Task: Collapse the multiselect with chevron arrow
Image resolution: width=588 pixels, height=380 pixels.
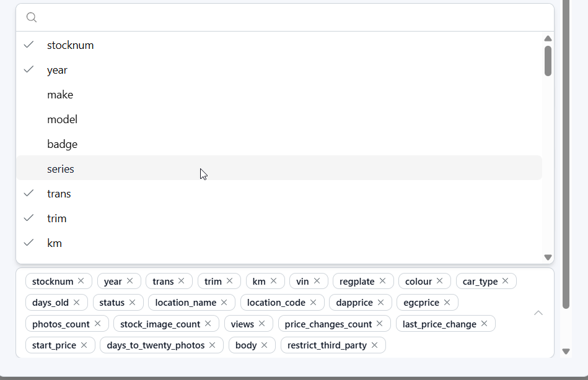Action: click(x=538, y=313)
